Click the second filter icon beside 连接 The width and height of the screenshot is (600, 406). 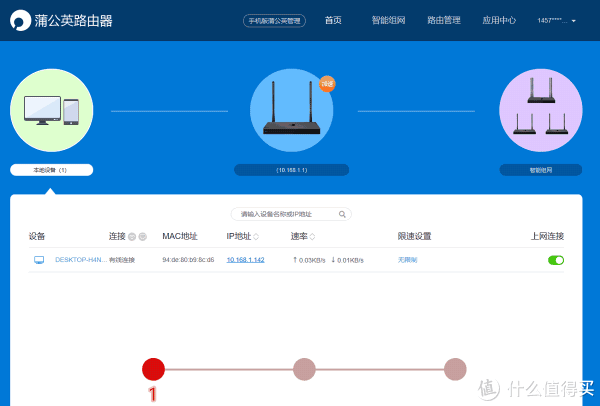(x=143, y=237)
